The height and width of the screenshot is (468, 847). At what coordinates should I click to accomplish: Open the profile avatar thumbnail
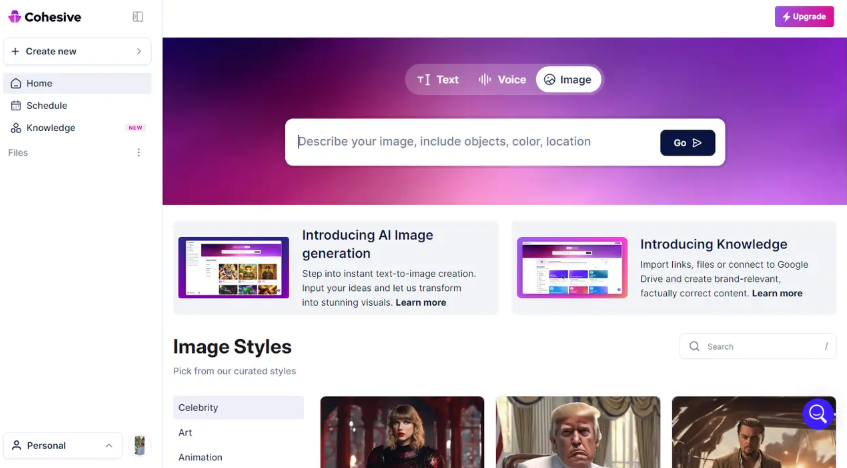139,445
